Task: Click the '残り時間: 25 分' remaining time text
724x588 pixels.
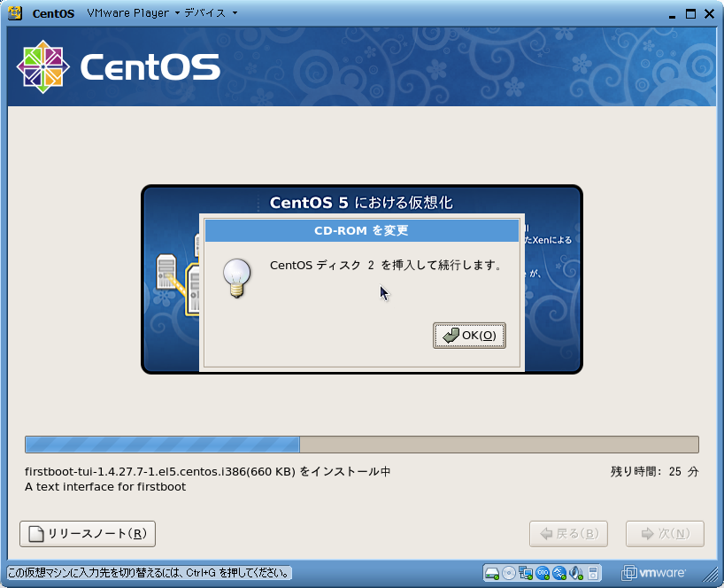Action: (655, 472)
